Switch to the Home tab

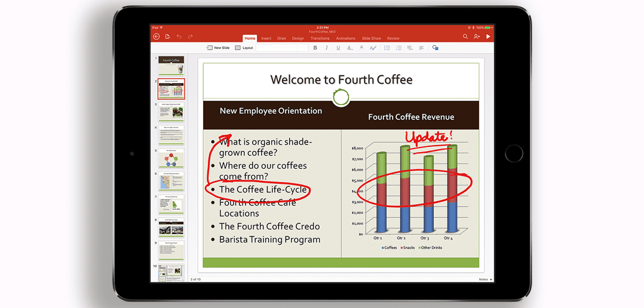point(250,38)
